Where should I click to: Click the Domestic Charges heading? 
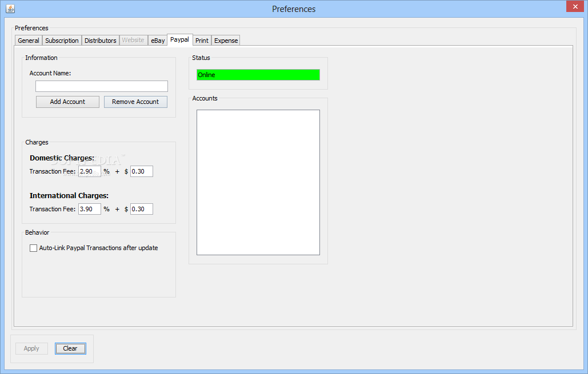point(62,158)
